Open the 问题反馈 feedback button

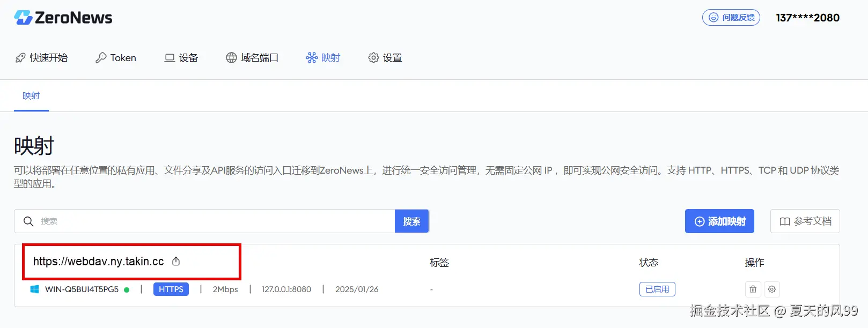tap(731, 18)
